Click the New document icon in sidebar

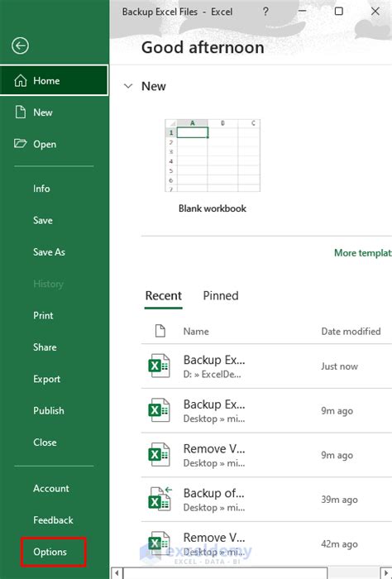pyautogui.click(x=21, y=112)
